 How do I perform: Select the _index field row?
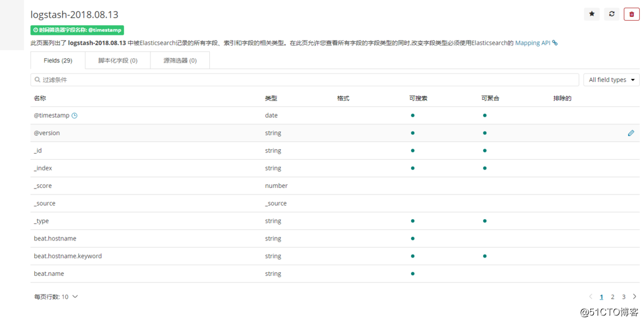[335, 168]
